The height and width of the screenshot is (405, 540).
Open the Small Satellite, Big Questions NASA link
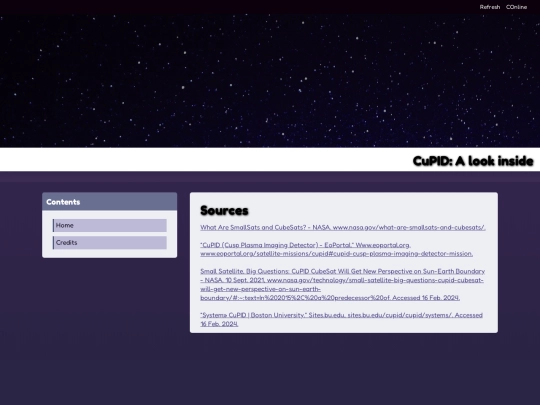pyautogui.click(x=343, y=284)
